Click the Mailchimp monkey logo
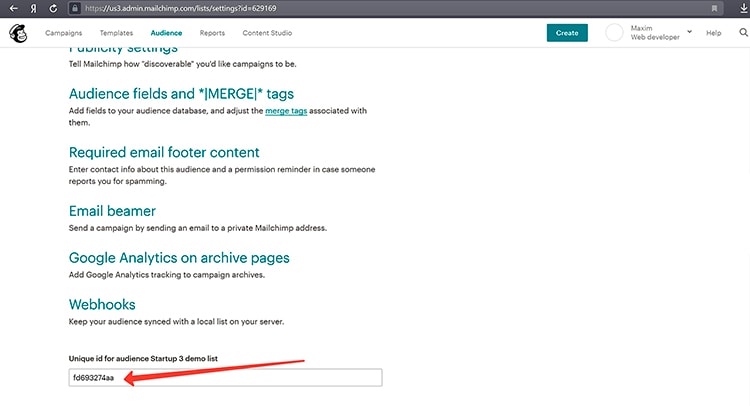This screenshot has height=406, width=750. pyautogui.click(x=18, y=33)
